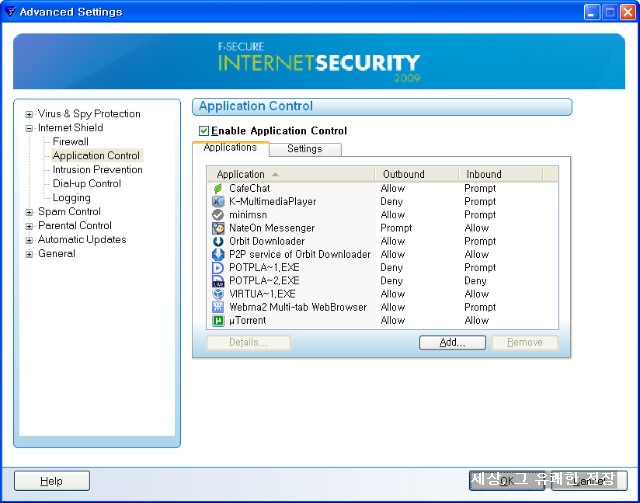Expand the Automatic Updates node
640x503 pixels.
point(29,240)
